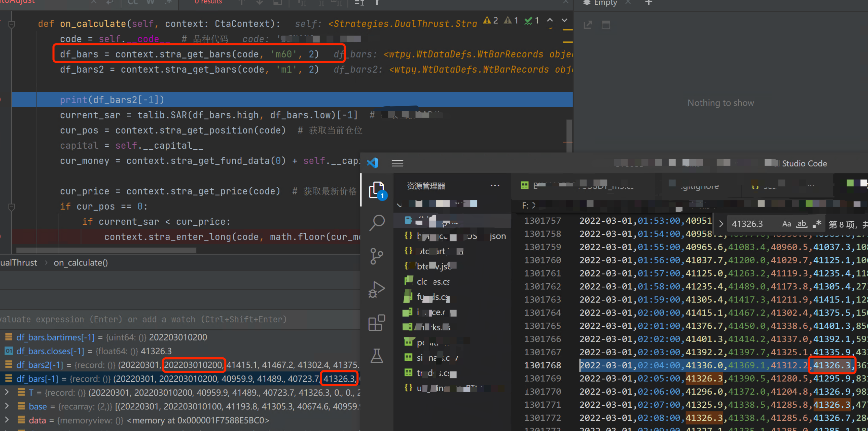Toggle whole word matching in VS Code find widget
This screenshot has height=431, width=868.
(x=802, y=223)
